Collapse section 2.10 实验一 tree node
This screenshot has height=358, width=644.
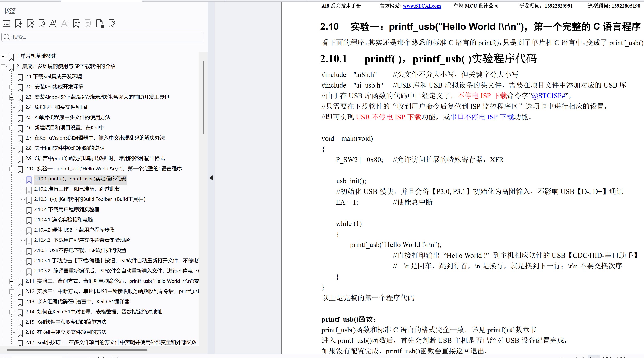point(11,169)
